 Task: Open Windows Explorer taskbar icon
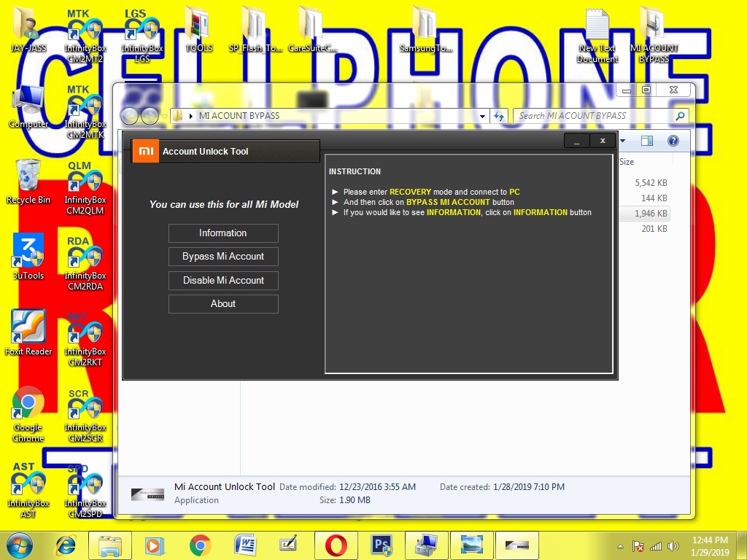pos(110,545)
